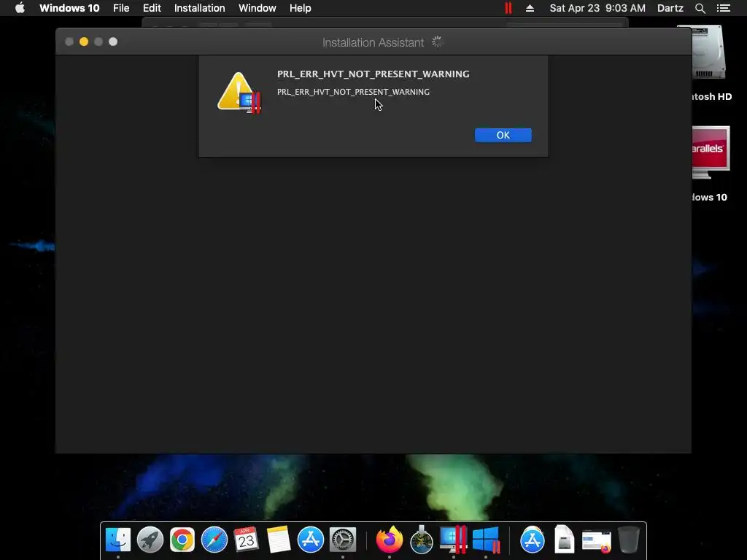Click the Dartz user name in menu bar
747x560 pixels.
pos(670,8)
